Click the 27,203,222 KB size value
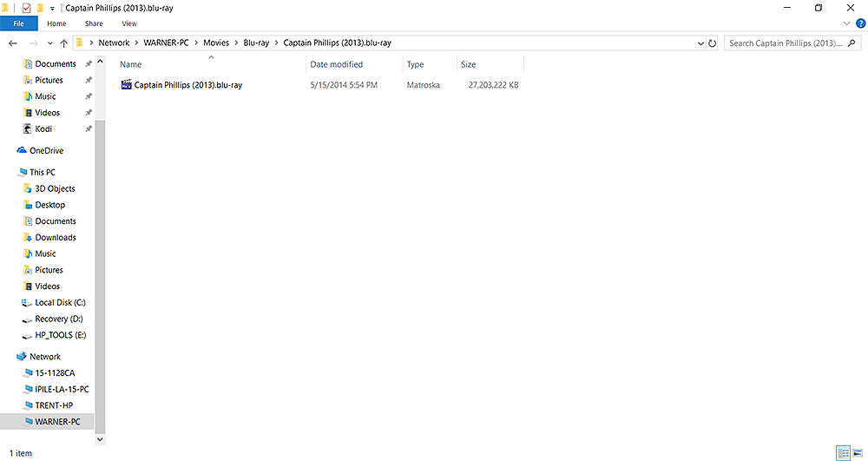The height and width of the screenshot is (461, 868). click(x=493, y=85)
